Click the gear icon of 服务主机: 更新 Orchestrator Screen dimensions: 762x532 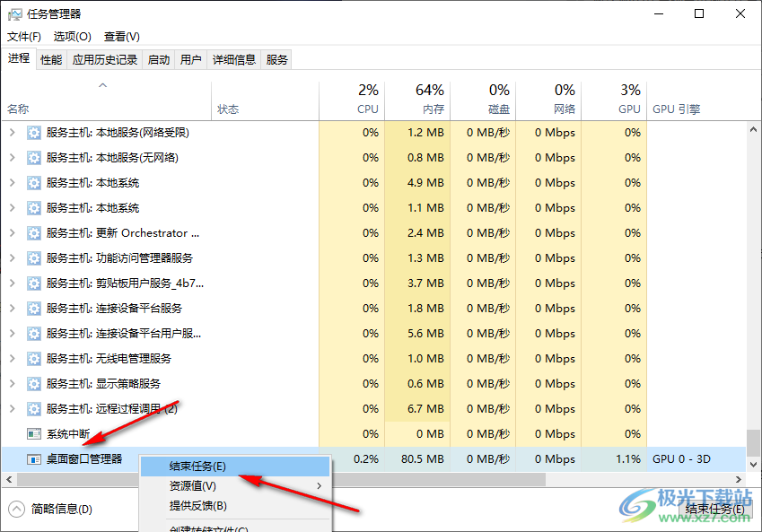coord(33,233)
